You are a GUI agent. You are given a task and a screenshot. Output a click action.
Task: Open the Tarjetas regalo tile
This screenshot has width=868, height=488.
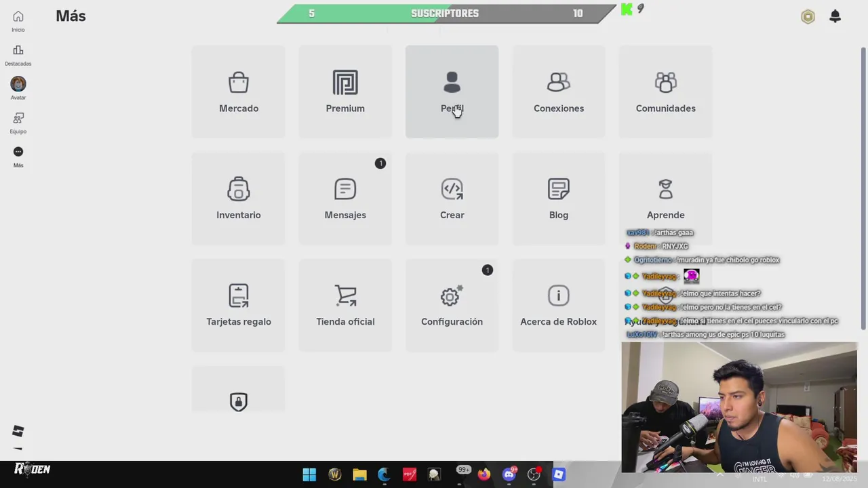239,305
